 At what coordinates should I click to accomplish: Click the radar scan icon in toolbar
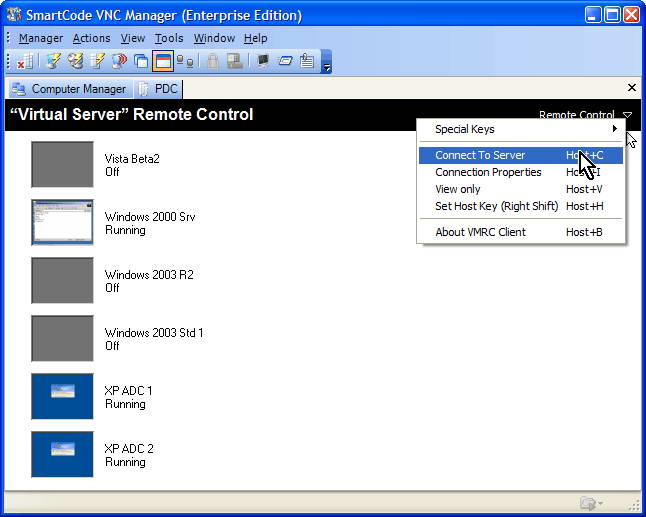119,61
